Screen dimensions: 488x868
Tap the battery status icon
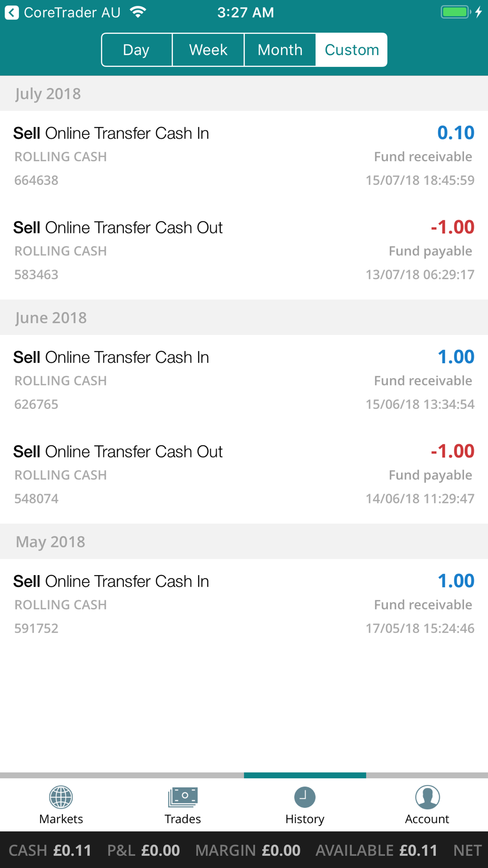456,12
